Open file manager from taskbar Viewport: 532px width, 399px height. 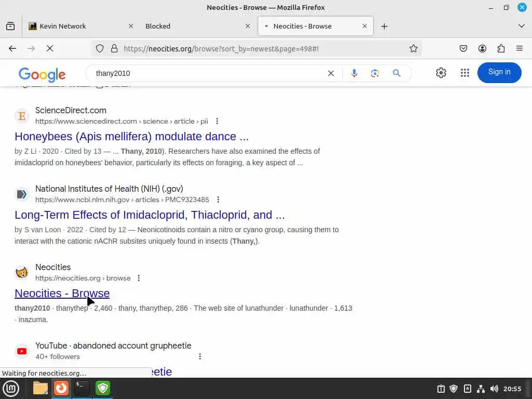pyautogui.click(x=41, y=388)
